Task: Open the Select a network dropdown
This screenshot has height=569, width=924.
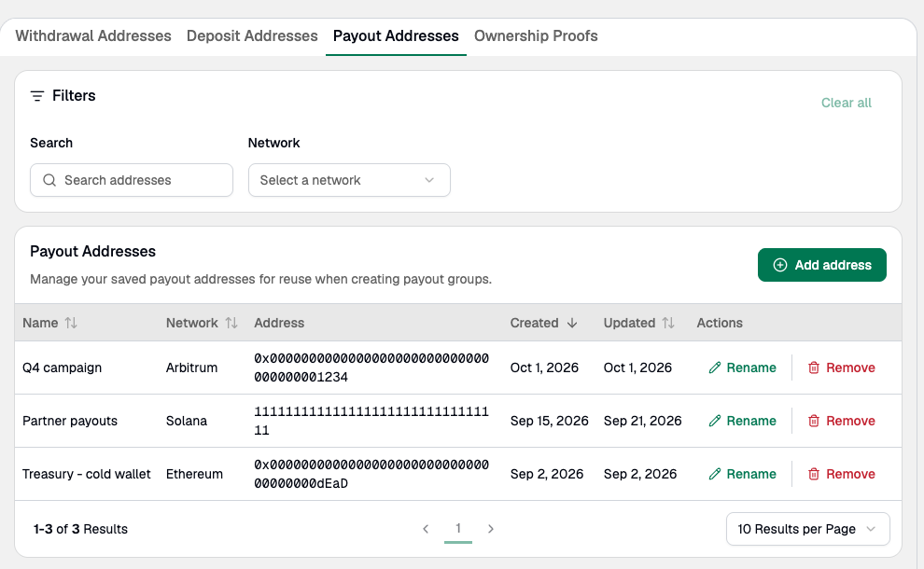Action: [x=349, y=180]
